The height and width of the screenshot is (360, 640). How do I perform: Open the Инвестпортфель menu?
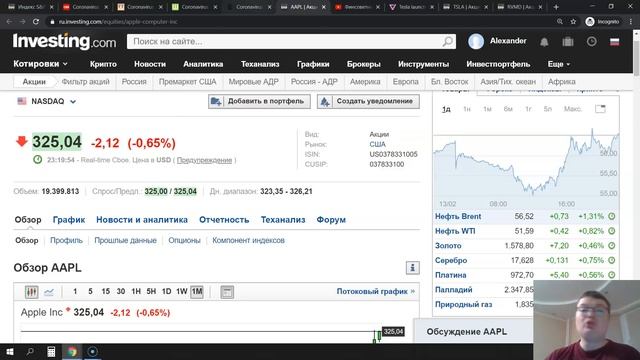pos(498,64)
